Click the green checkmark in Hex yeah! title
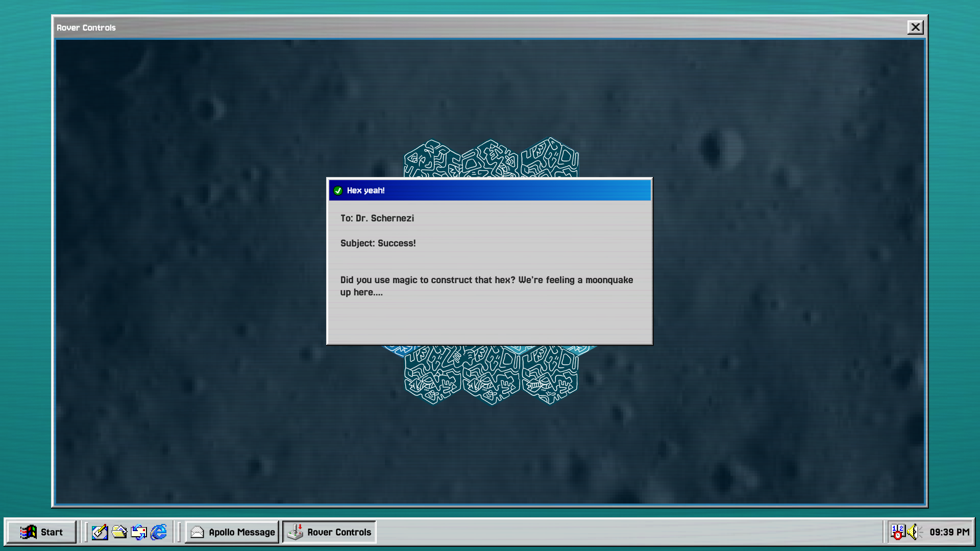Image resolution: width=980 pixels, height=551 pixels. pos(338,190)
